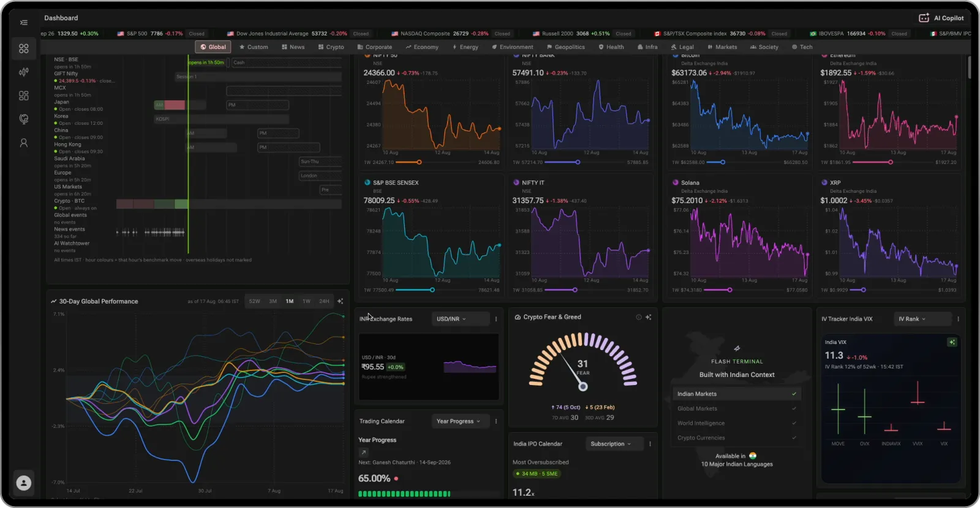980x508 pixels.
Task: Open the Energy tab
Action: tap(466, 47)
